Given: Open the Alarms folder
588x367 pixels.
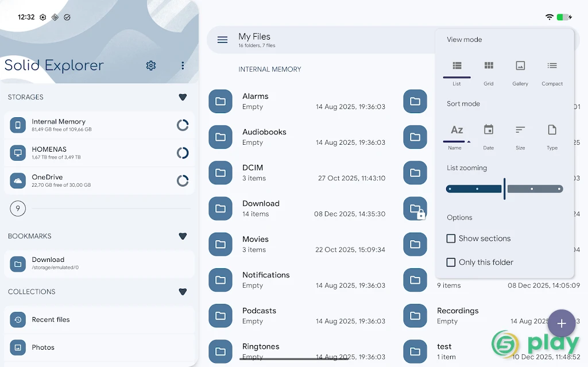Looking at the screenshot, I should click(x=297, y=101).
